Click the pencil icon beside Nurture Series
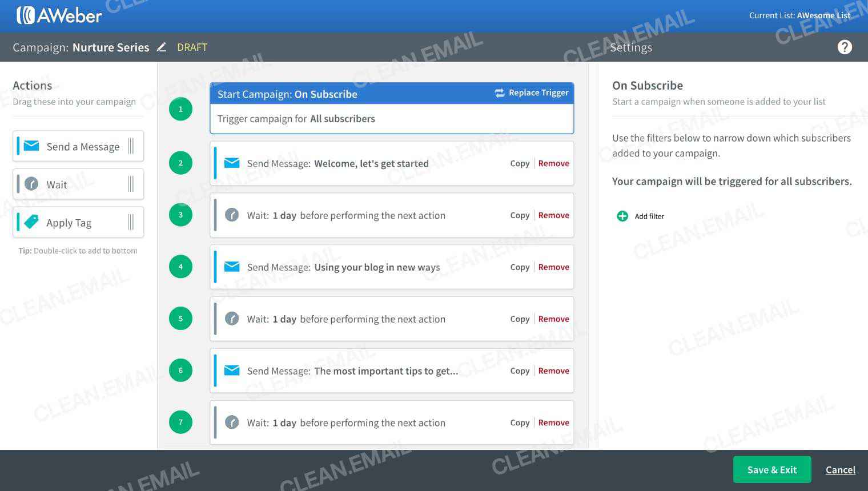 coord(162,47)
